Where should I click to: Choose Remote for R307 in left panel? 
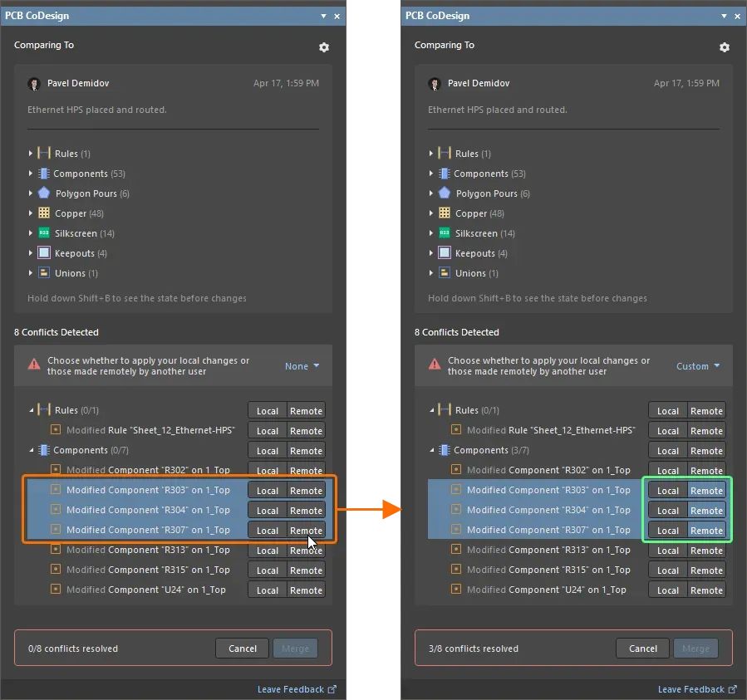click(306, 530)
